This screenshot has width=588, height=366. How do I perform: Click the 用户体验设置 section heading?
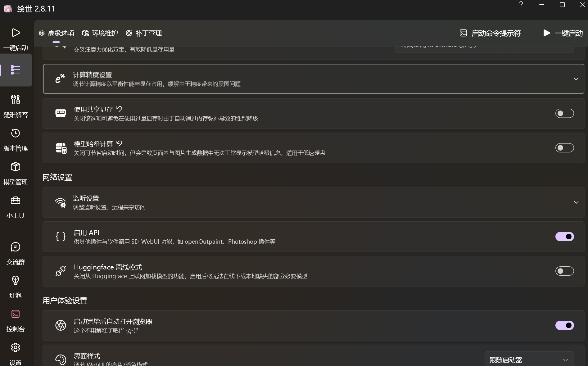tap(65, 300)
